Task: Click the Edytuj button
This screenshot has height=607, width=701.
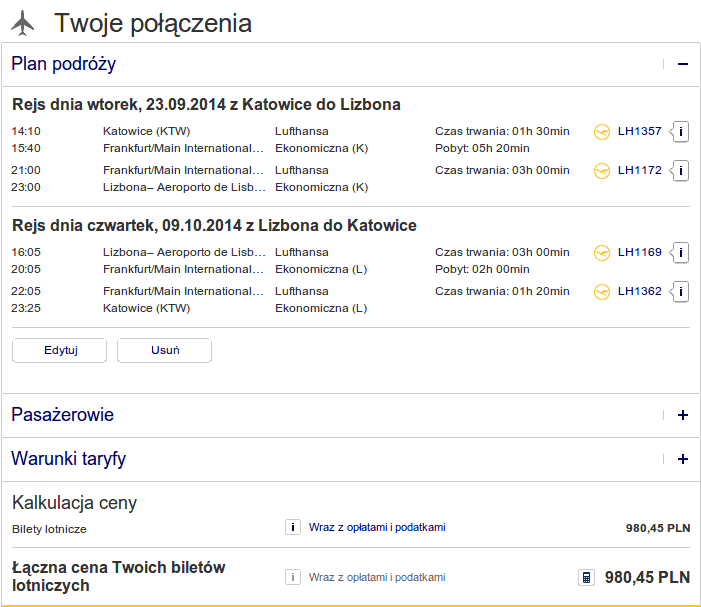Action: tap(59, 350)
